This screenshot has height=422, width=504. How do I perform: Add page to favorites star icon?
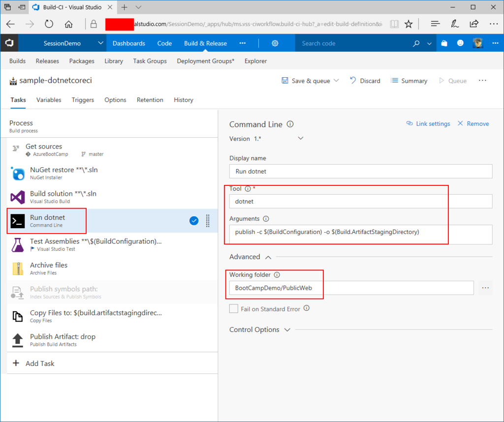coord(409,24)
